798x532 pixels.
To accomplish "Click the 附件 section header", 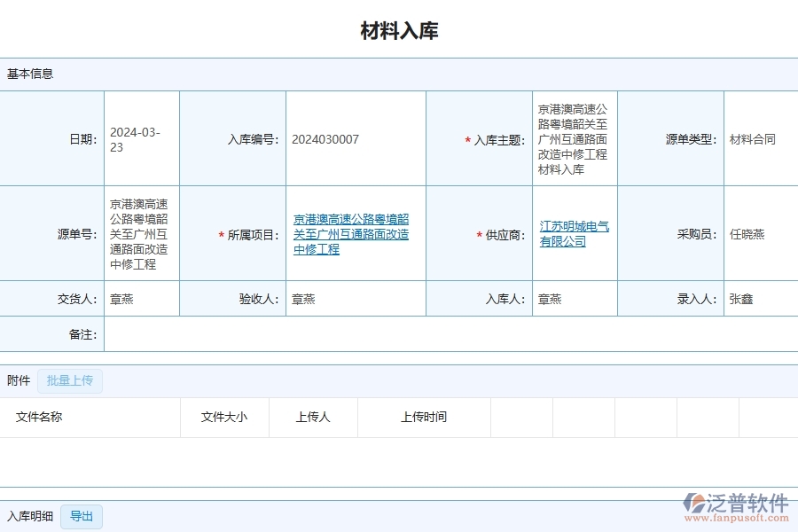I will [x=20, y=379].
